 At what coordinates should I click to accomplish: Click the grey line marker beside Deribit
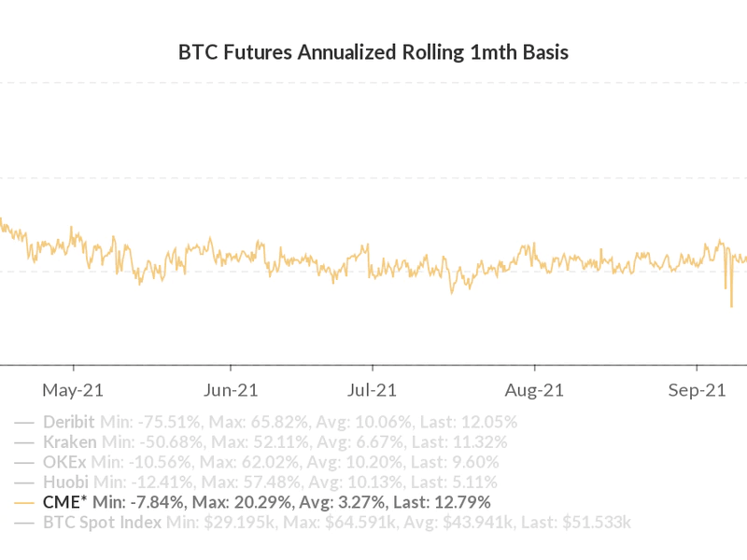[x=25, y=421]
